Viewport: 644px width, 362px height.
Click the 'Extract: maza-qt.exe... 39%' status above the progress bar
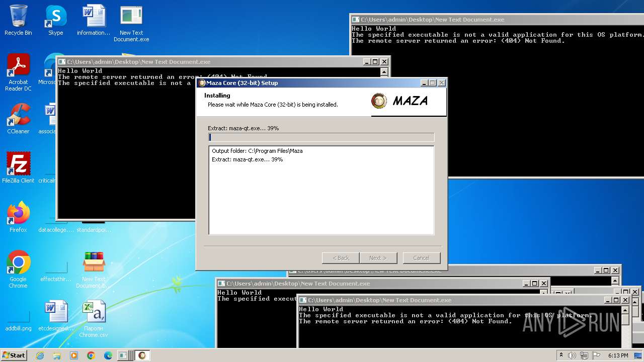[243, 128]
